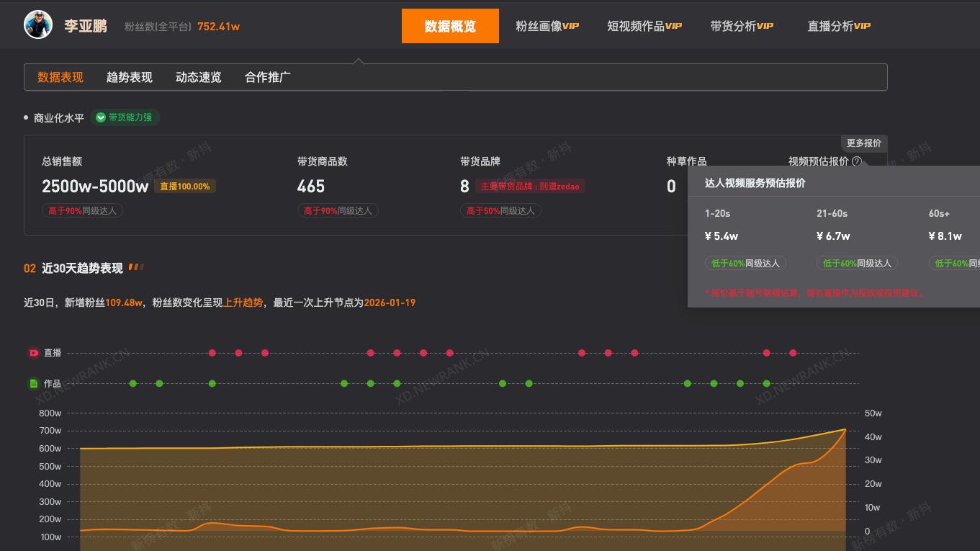
Task: Click the 2026-01-19 date link
Action: 388,303
